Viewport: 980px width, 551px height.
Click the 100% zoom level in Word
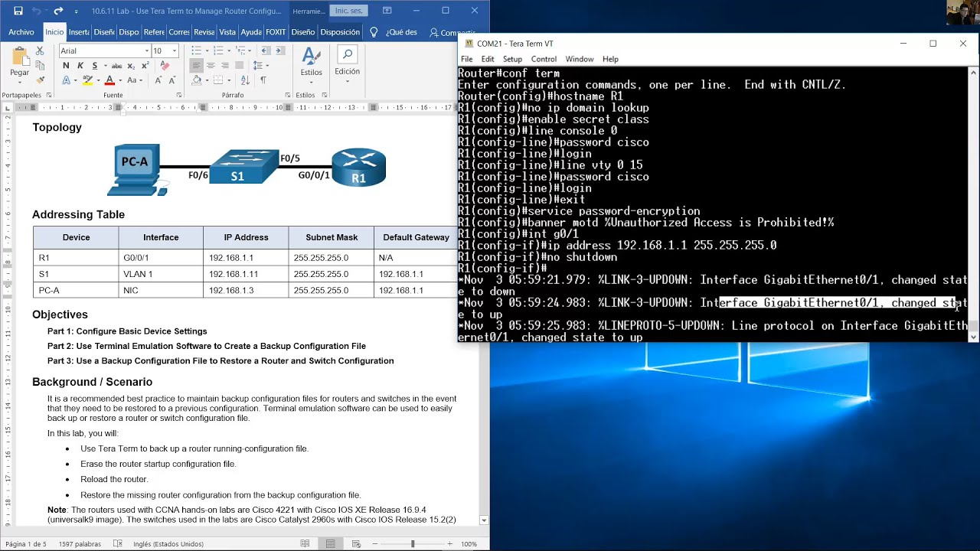pyautogui.click(x=469, y=544)
